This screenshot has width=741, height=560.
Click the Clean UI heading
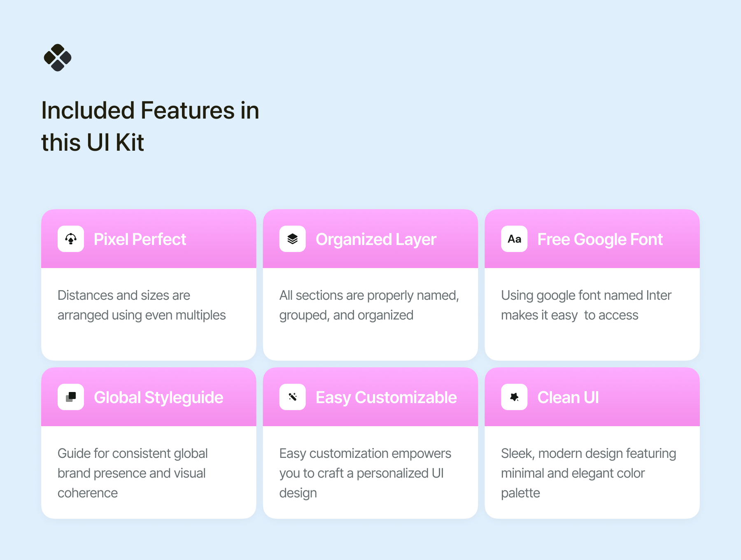568,397
